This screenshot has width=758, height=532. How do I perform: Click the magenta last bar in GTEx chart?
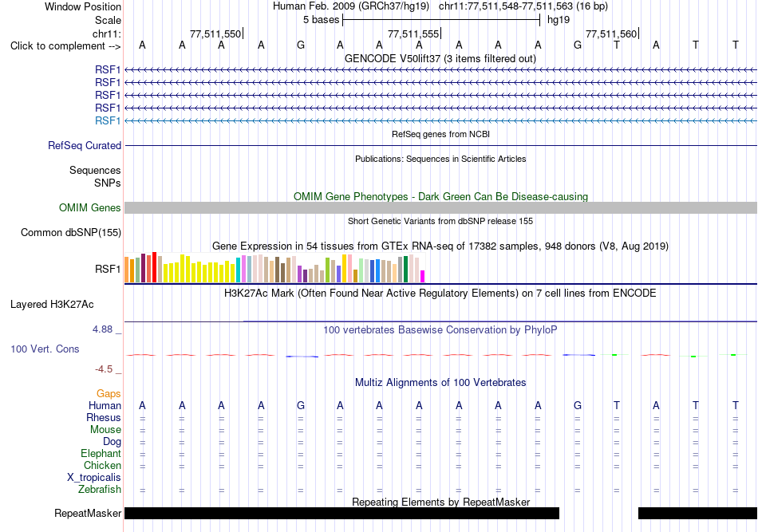click(x=423, y=277)
